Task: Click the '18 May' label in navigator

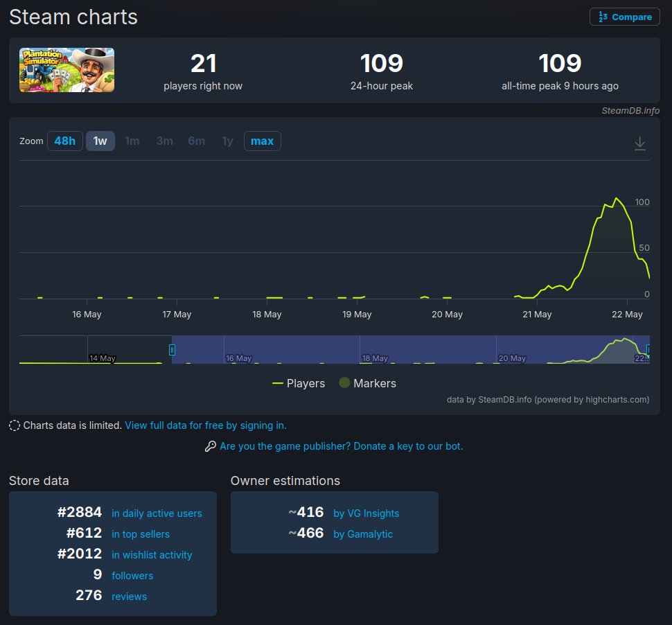Action: click(375, 358)
